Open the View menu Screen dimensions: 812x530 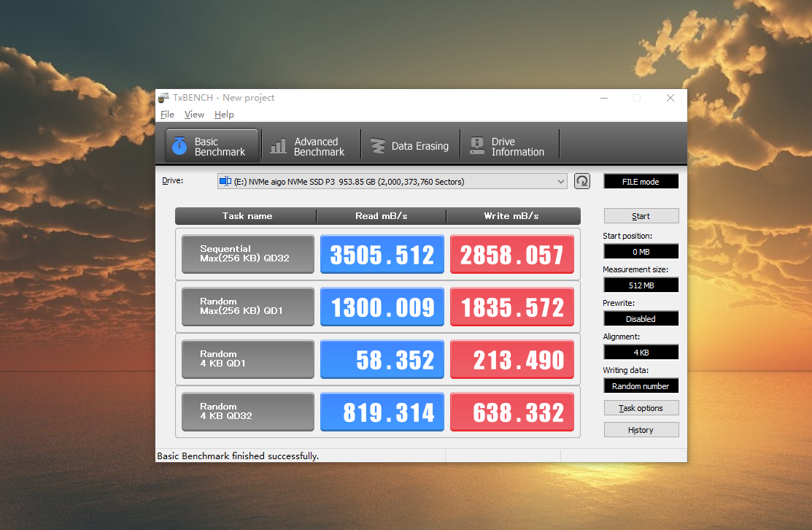194,115
